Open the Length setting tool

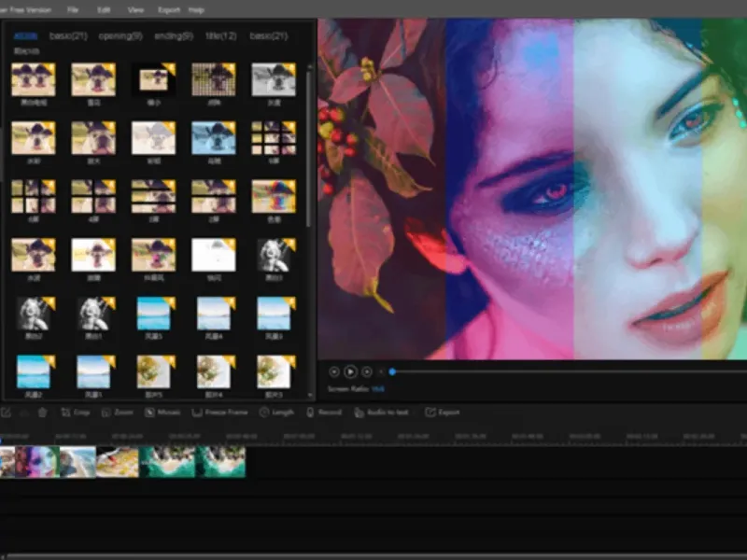click(x=277, y=412)
